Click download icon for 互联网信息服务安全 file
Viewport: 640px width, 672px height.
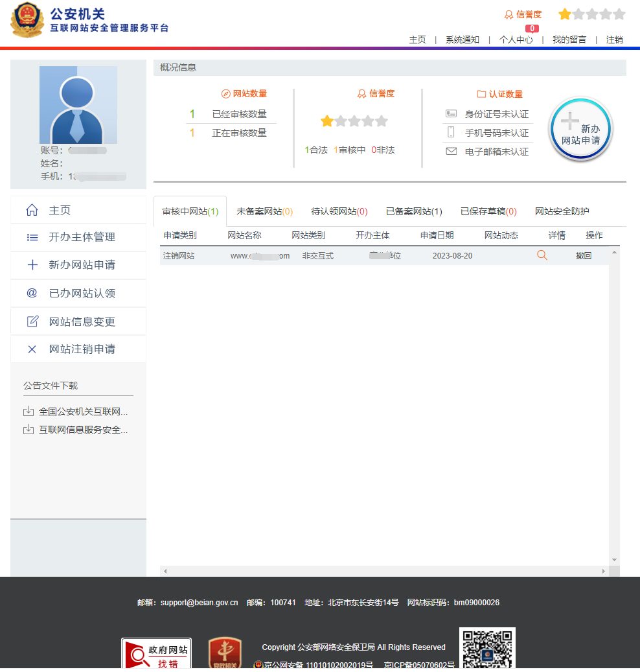point(29,429)
